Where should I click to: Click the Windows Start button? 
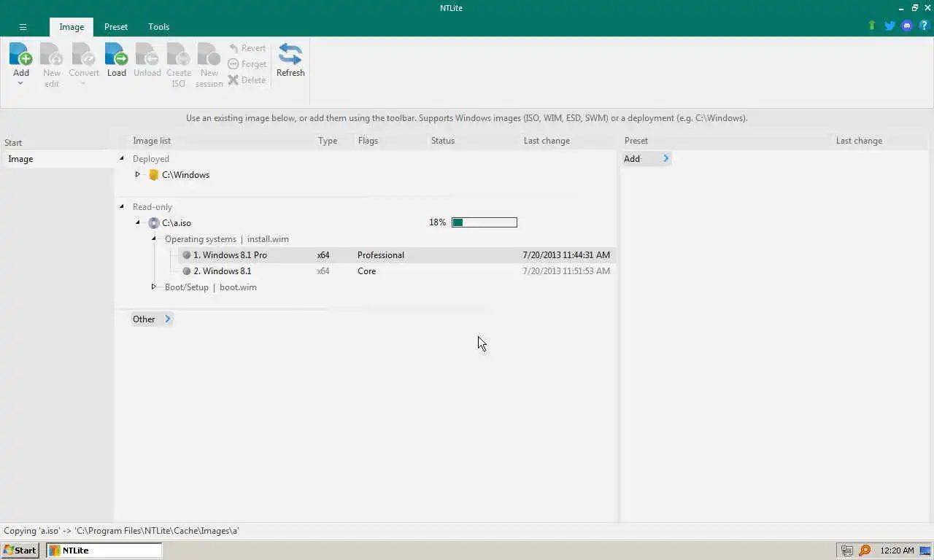pos(20,551)
